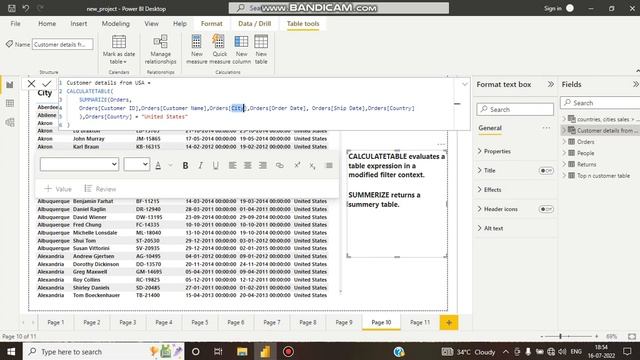This screenshot has height=360, width=640.
Task: Open the Home ribbon tab
Action: [x=47, y=24]
